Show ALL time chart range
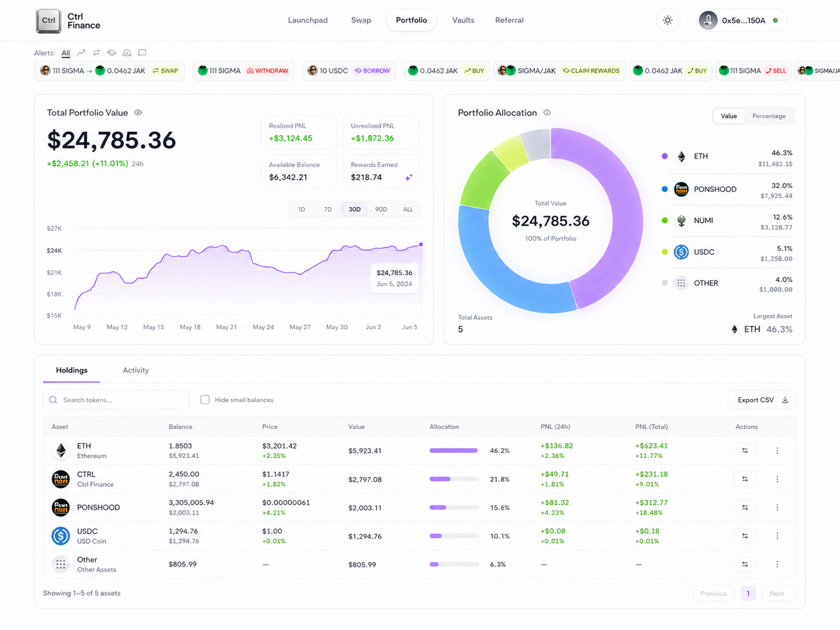 pyautogui.click(x=408, y=209)
